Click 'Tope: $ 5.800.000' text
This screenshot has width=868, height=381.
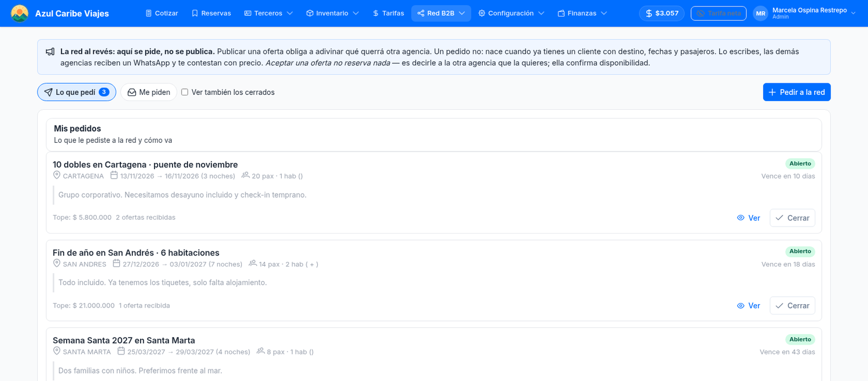pyautogui.click(x=82, y=217)
